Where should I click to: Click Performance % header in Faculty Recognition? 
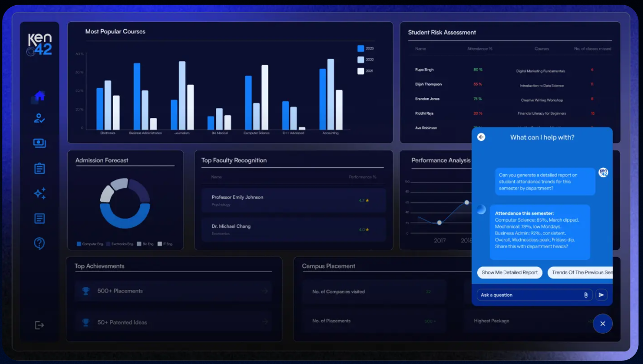click(362, 177)
